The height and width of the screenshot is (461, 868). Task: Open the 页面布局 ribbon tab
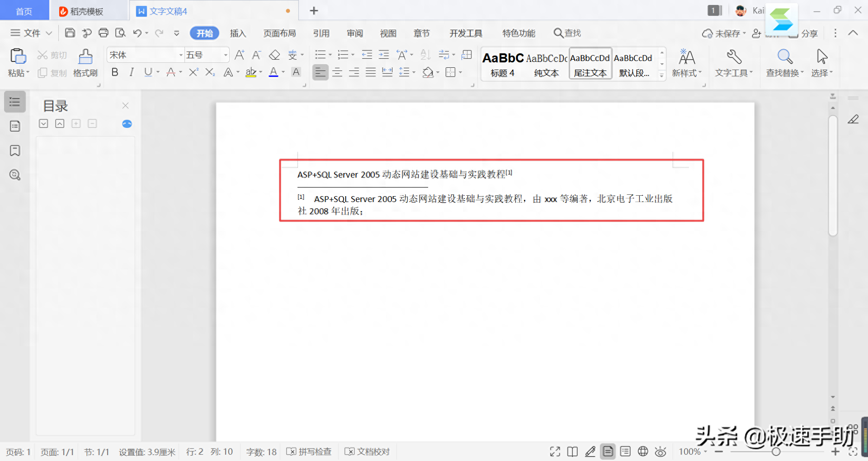click(279, 33)
